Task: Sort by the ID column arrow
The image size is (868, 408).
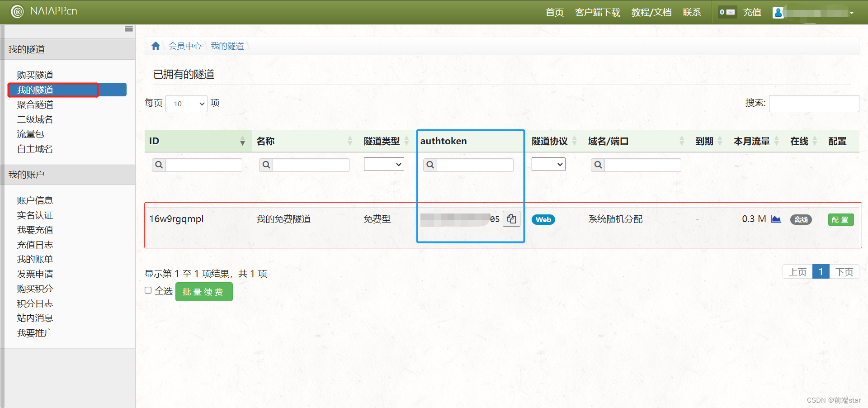Action: 243,141
